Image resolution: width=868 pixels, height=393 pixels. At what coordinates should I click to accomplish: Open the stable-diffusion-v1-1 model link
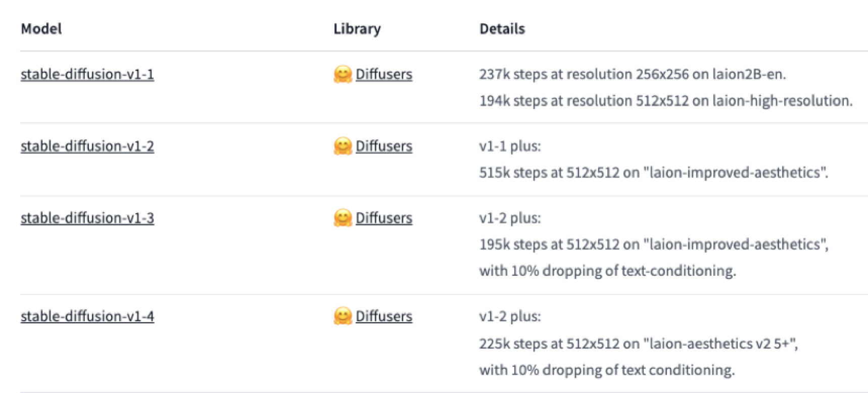tap(87, 74)
